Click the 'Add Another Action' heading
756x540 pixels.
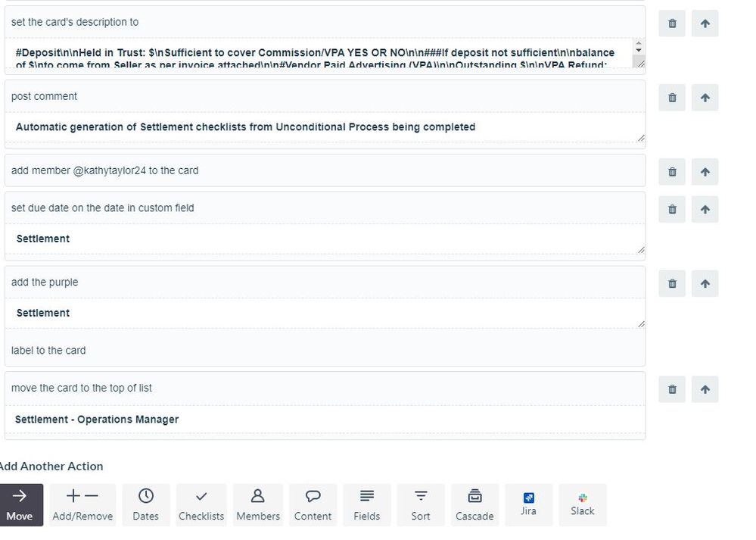[51, 467]
